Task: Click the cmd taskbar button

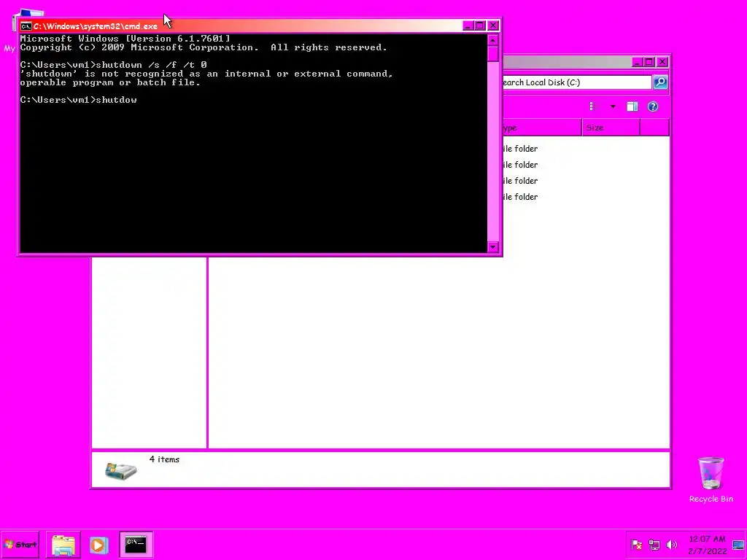Action: tap(136, 545)
